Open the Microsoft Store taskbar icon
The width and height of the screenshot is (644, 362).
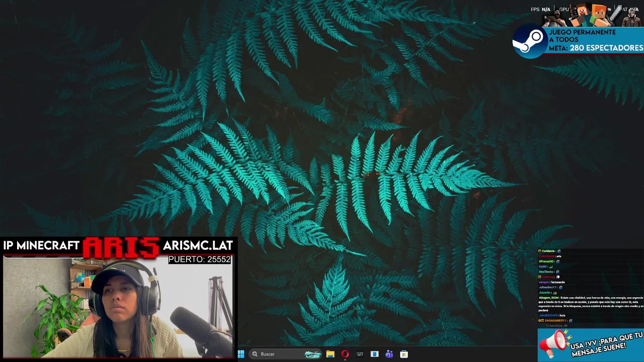click(404, 354)
